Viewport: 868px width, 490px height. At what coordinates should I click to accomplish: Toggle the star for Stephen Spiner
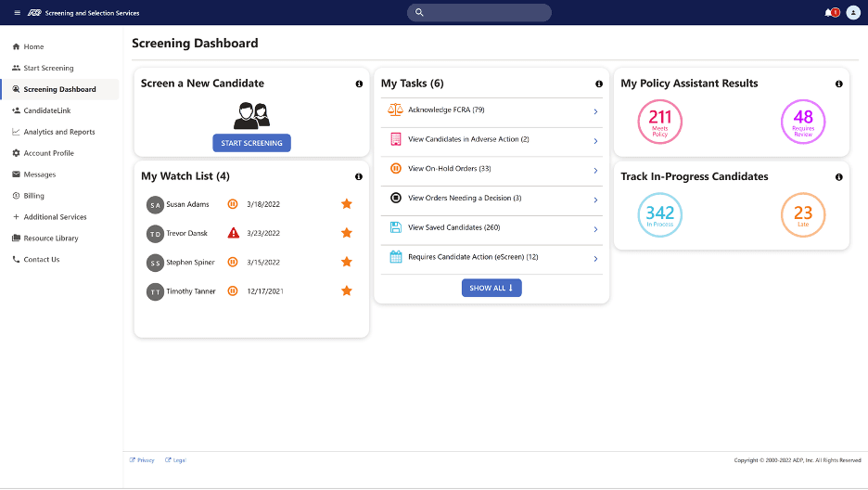point(347,262)
